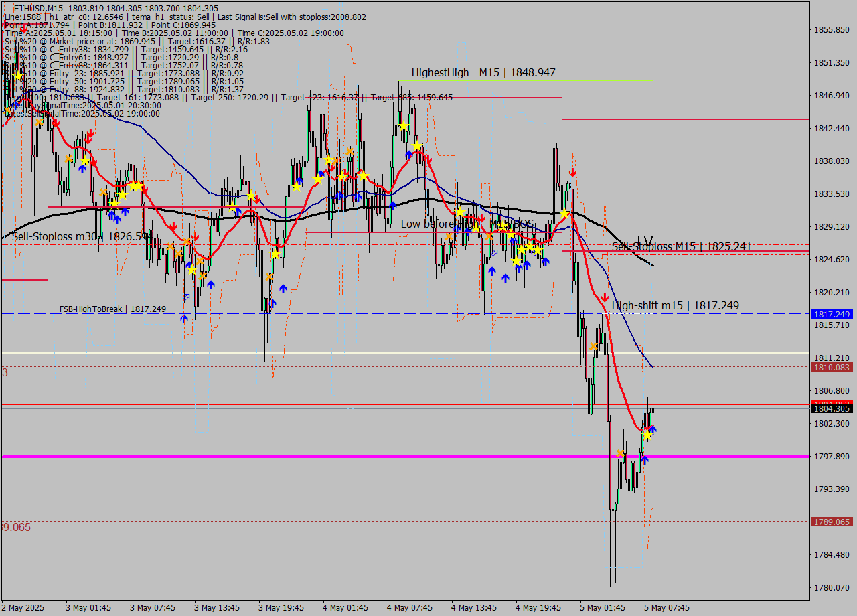This screenshot has height=616, width=857.
Task: Click the High-shift m15 1817.249 label
Action: [x=675, y=305]
